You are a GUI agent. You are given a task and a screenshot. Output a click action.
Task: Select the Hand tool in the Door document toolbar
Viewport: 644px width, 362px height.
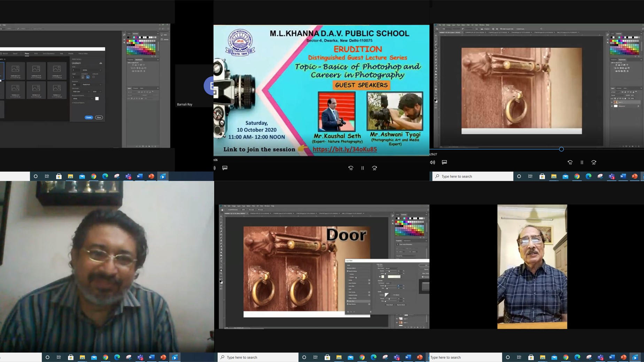pyautogui.click(x=221, y=270)
